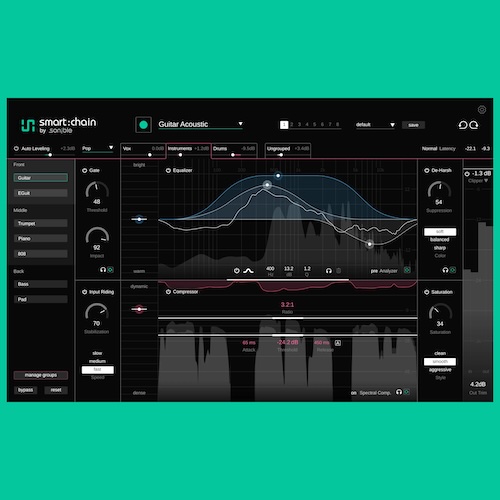Choose slow Input Riding speed

[x=97, y=353]
